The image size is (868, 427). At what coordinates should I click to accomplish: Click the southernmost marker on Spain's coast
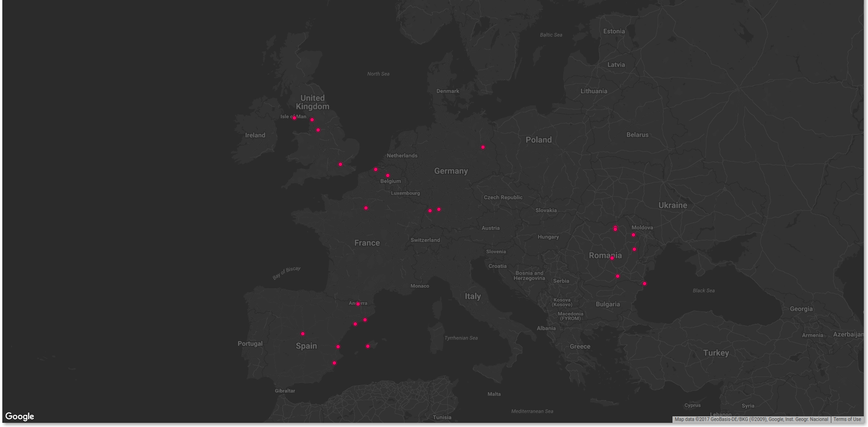[x=334, y=363]
